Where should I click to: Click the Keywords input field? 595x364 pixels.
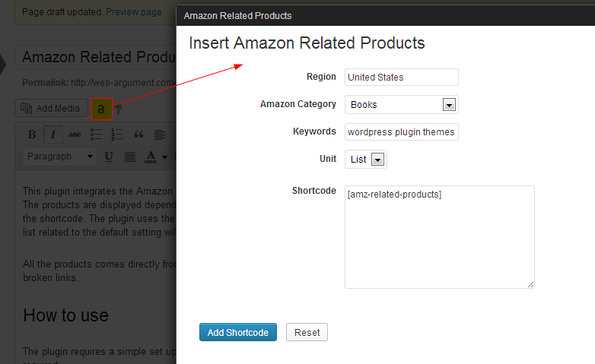[x=402, y=132]
